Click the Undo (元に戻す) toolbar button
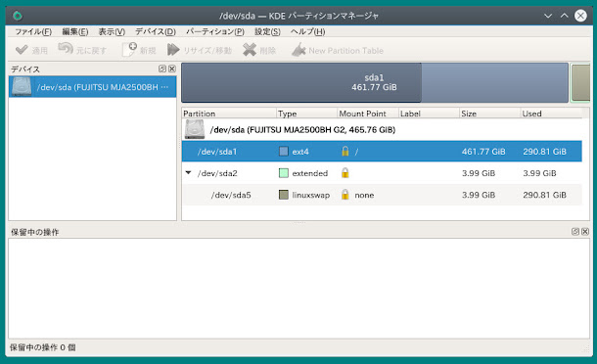The image size is (597, 364). [x=82, y=50]
